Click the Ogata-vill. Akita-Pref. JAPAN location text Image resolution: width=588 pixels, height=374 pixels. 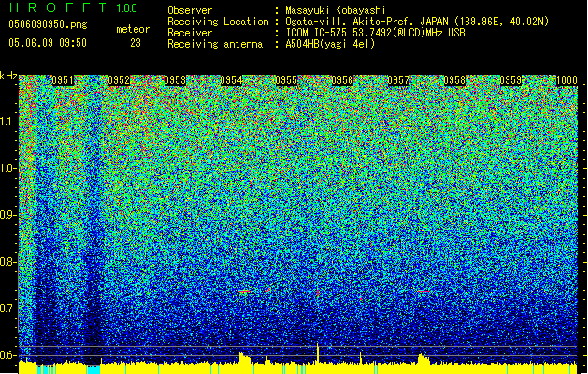[x=417, y=22]
